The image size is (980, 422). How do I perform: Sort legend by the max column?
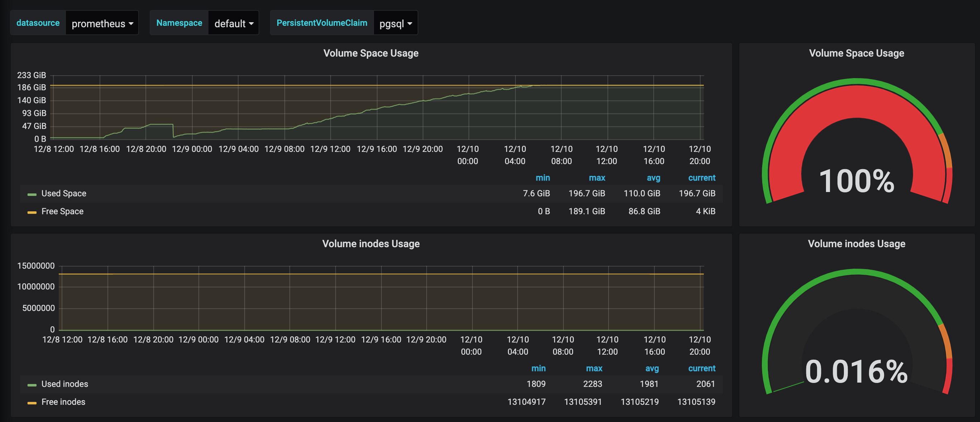(597, 178)
